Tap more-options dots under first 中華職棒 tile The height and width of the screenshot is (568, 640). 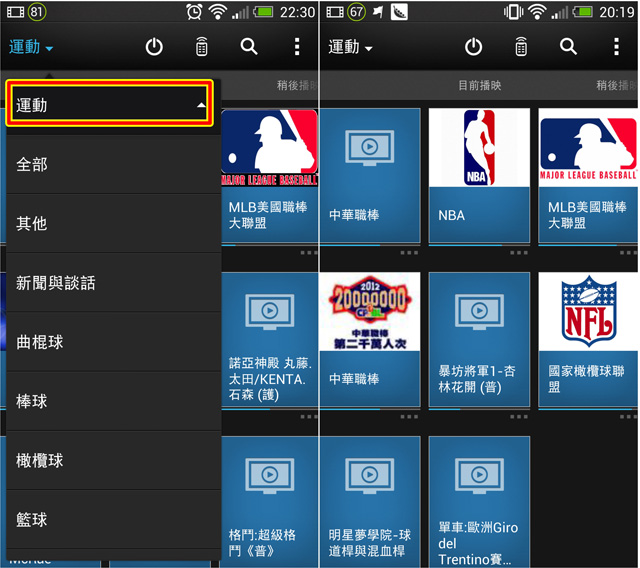409,253
